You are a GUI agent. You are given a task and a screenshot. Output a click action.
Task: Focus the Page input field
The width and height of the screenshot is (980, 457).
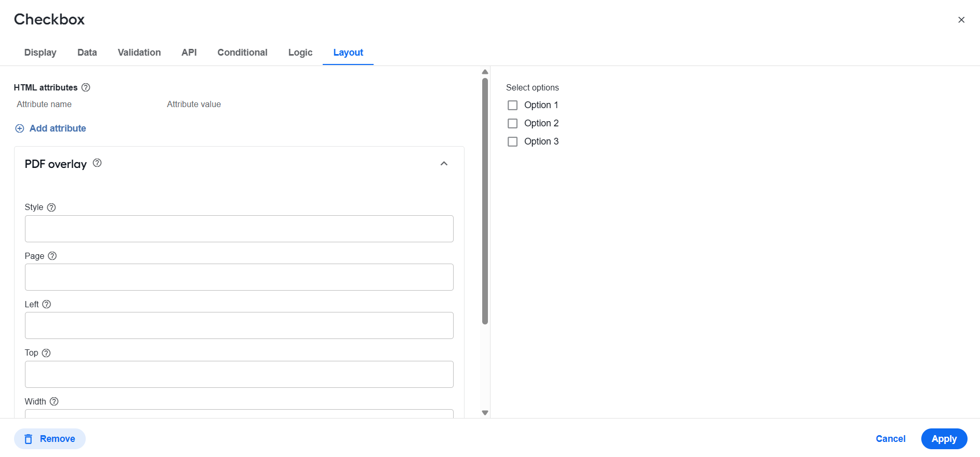coord(239,277)
